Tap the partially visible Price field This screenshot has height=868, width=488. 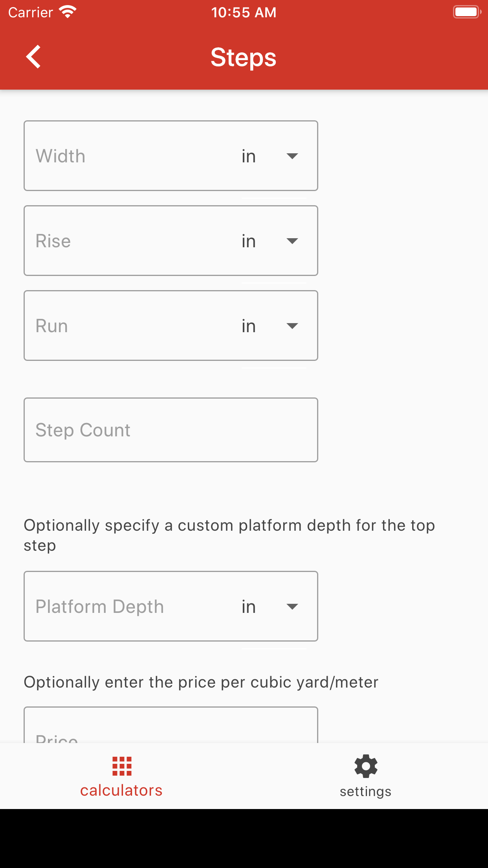click(171, 727)
